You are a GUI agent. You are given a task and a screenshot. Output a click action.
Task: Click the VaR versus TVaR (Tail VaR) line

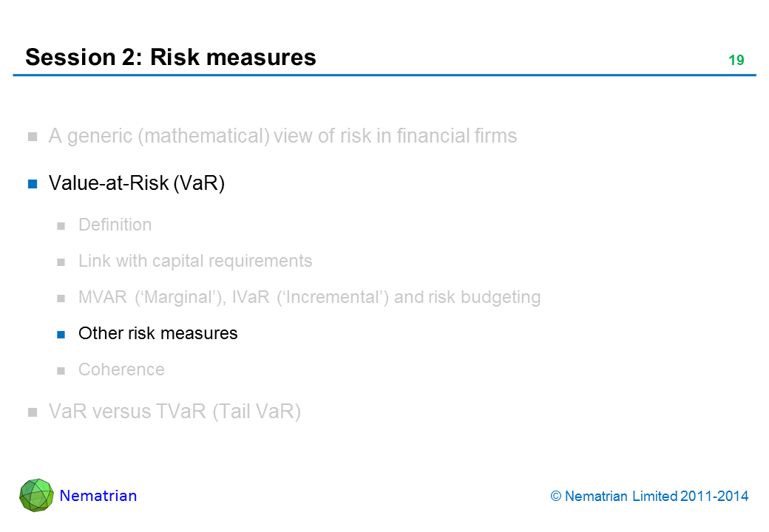[x=175, y=412]
